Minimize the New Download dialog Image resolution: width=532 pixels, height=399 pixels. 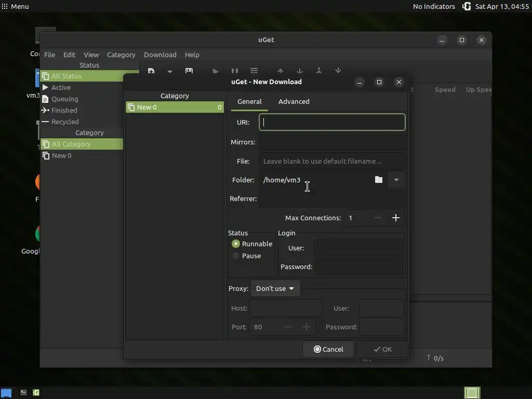tap(360, 82)
